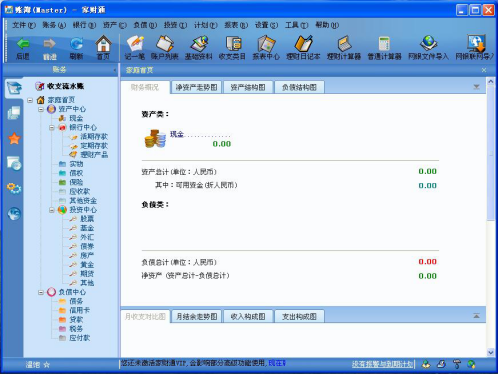Launch the 普通计算器 calculator
The height and width of the screenshot is (374, 498).
(384, 44)
